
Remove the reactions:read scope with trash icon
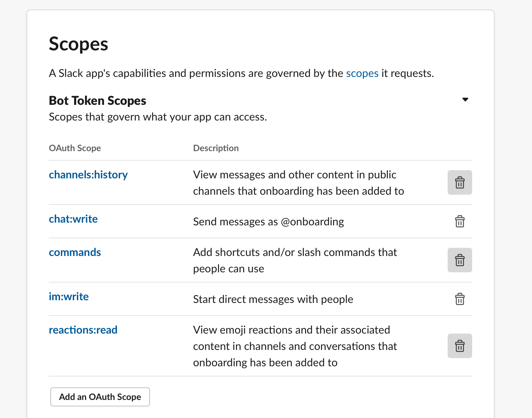click(x=460, y=346)
